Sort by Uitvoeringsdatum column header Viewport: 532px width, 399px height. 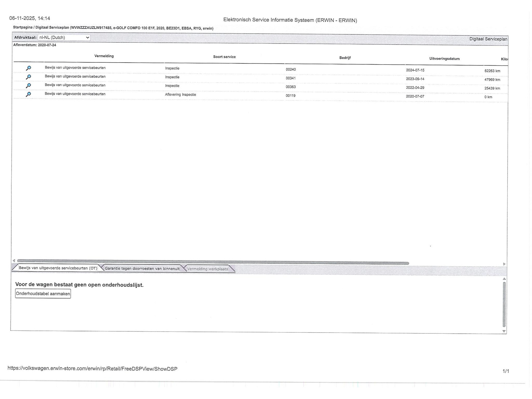tap(444, 59)
